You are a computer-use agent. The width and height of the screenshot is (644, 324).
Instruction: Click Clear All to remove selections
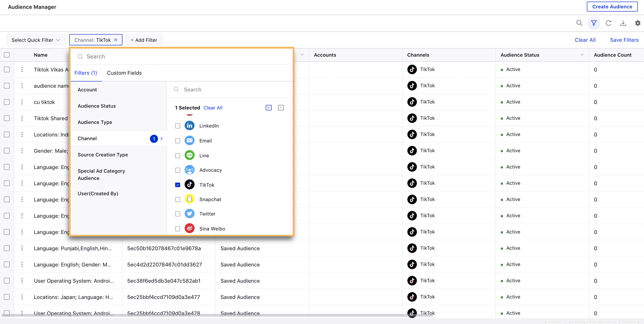coord(213,108)
